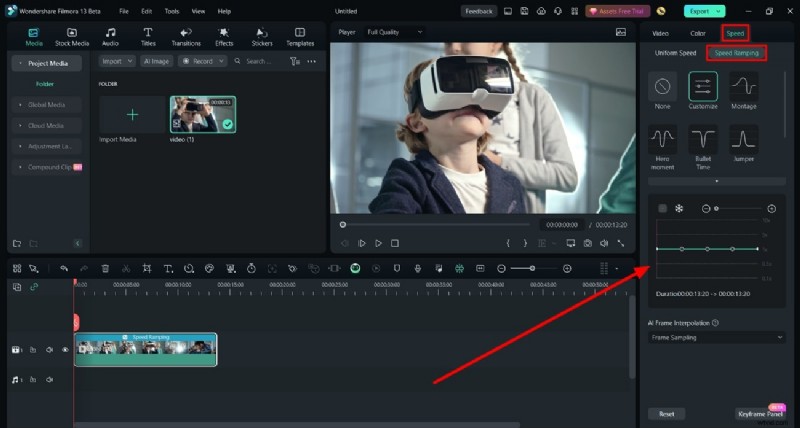Open the Titles tab
The width and height of the screenshot is (800, 428).
click(148, 37)
